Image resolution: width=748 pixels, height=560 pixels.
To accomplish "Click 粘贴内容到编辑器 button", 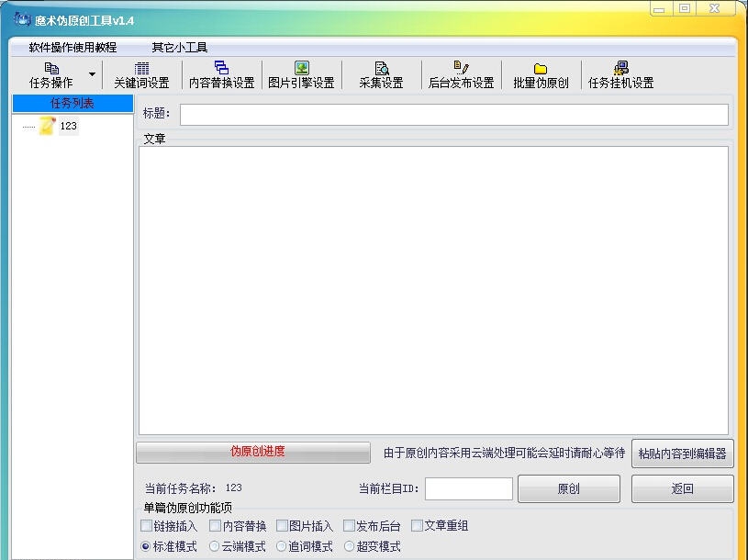I will coord(682,454).
